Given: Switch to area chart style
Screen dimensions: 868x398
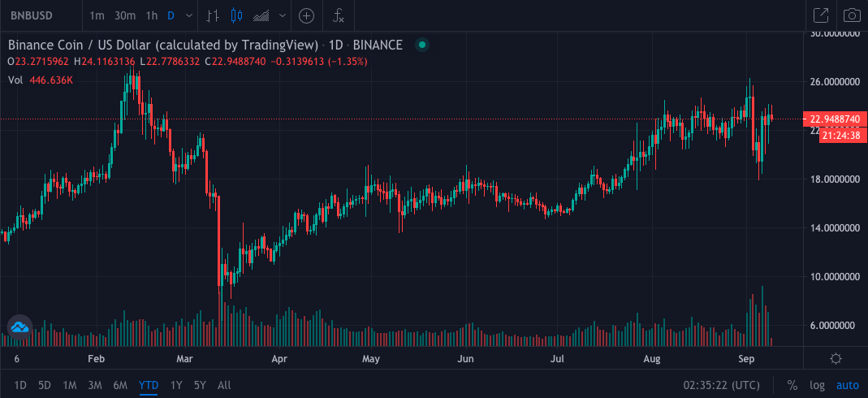Looking at the screenshot, I should 261,15.
